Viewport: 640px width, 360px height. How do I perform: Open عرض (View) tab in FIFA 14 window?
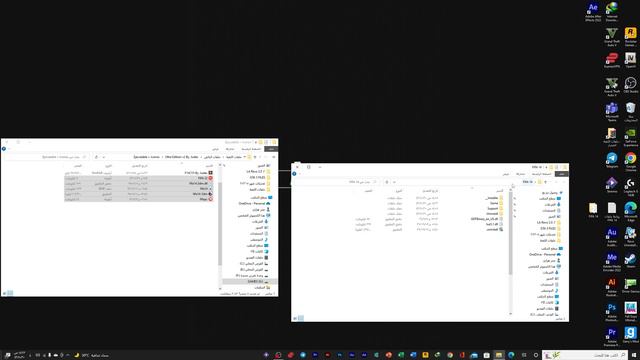[x=506, y=174]
